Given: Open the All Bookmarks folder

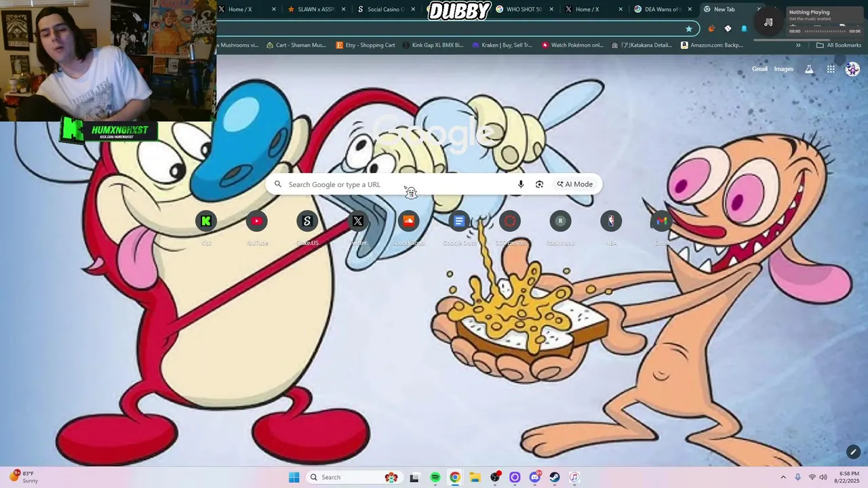Looking at the screenshot, I should click(x=839, y=45).
